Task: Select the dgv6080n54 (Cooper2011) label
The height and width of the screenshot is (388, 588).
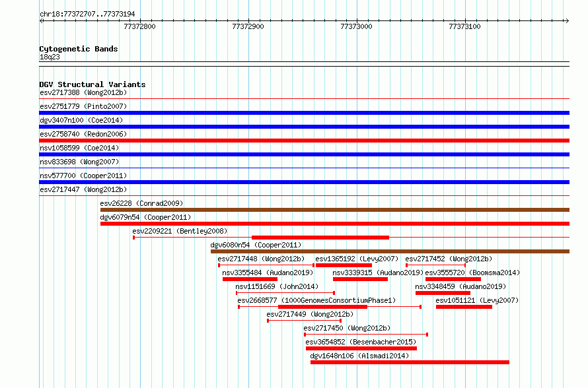Action: tap(256, 245)
